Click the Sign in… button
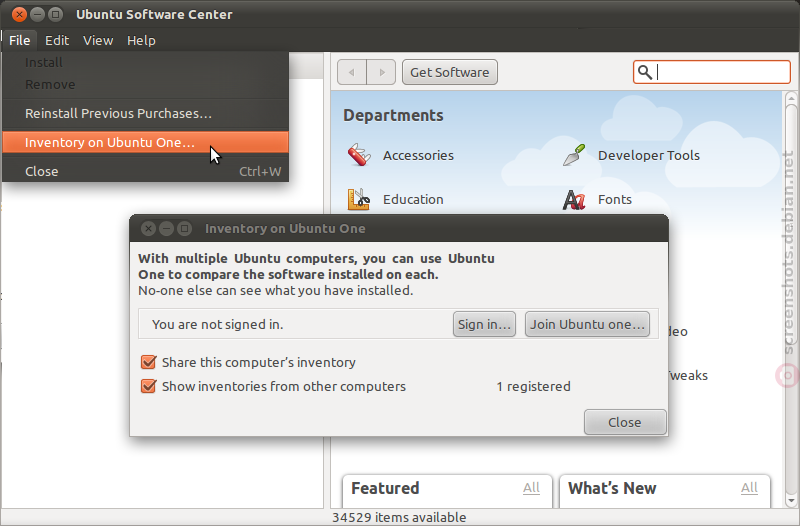The width and height of the screenshot is (800, 526). click(x=484, y=324)
